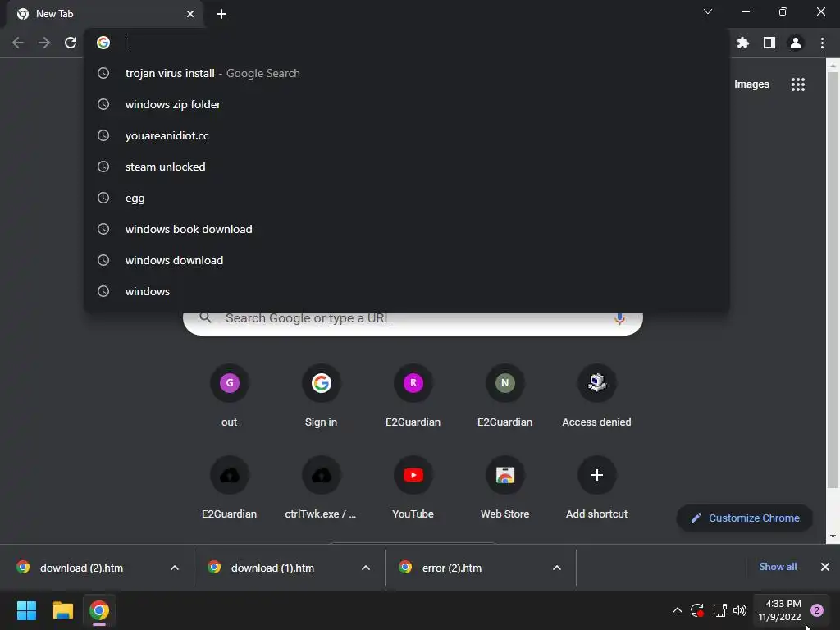Screen dimensions: 840x630
Task: Start voice search with the microphone icon
Action: tap(619, 319)
